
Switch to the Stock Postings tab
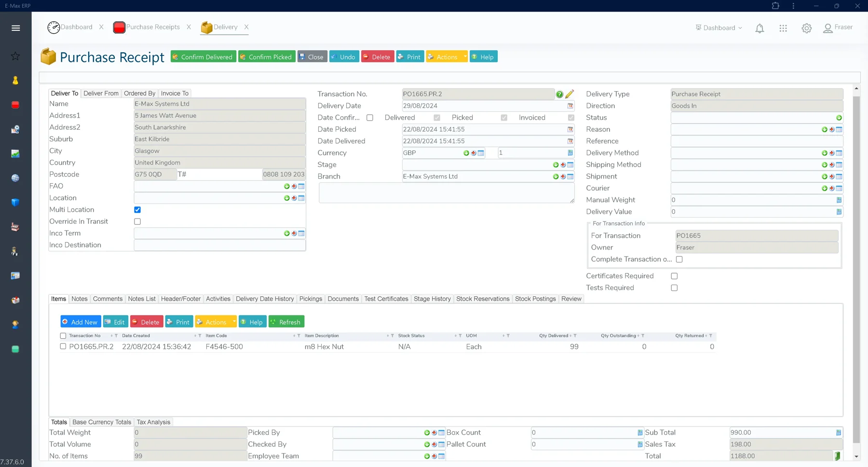click(535, 299)
